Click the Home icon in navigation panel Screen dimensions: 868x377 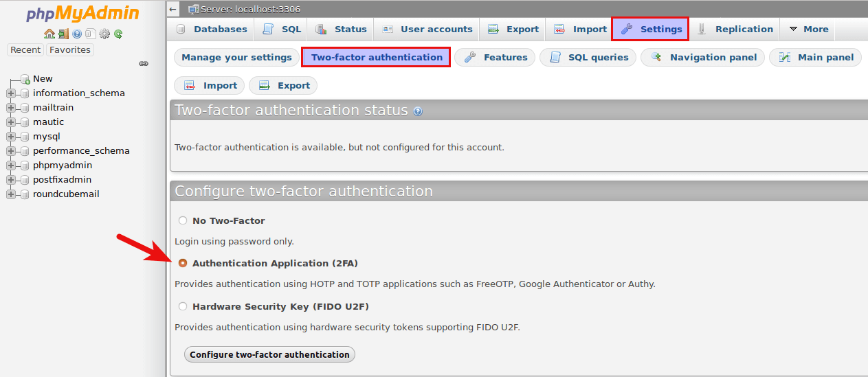49,34
